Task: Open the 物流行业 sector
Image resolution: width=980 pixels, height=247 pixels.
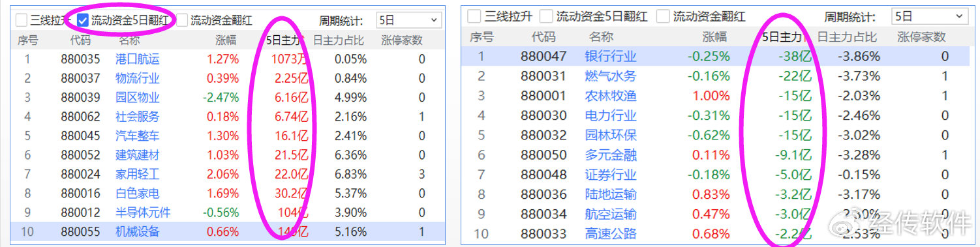Action: coord(138,79)
